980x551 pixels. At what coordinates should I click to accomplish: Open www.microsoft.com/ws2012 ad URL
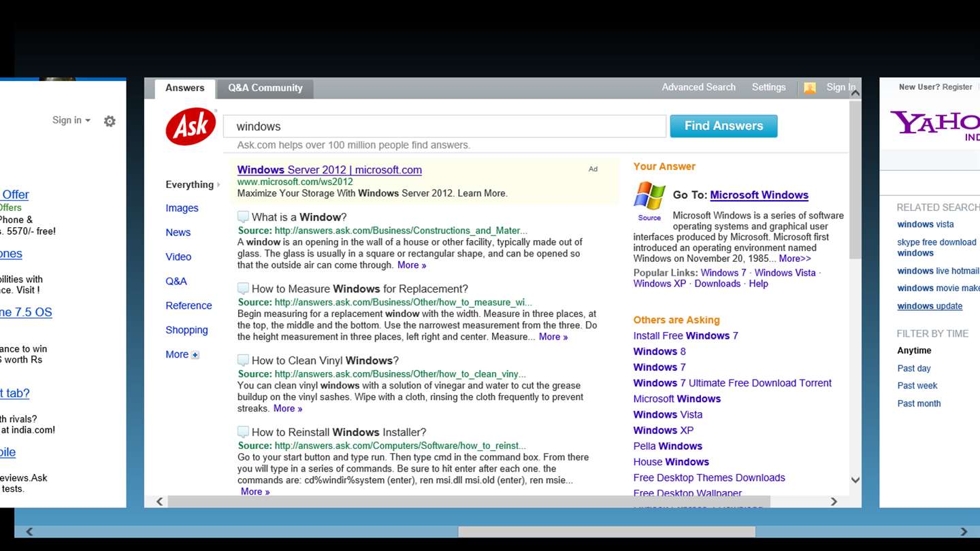click(x=295, y=182)
